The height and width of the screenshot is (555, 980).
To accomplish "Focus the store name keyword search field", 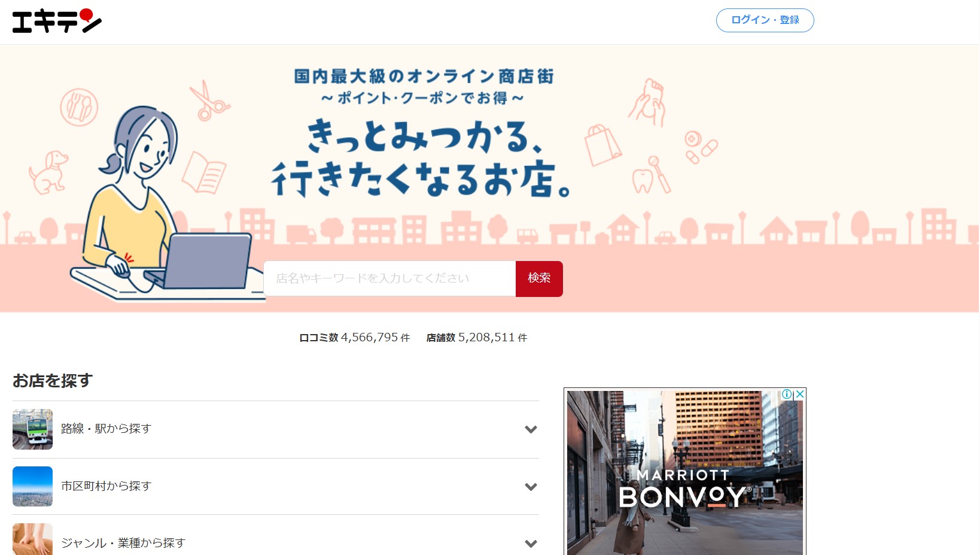I will pos(389,278).
